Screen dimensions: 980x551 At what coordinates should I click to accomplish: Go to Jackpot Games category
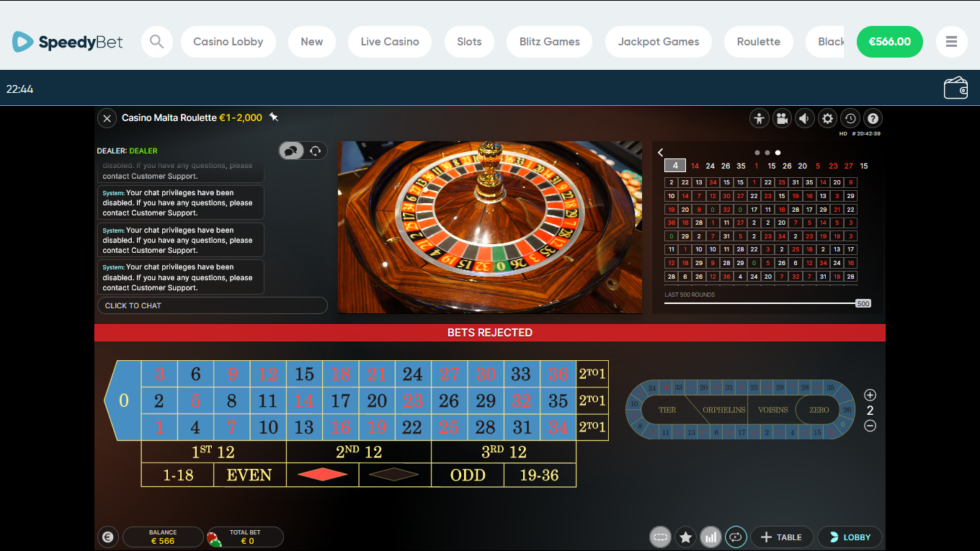[658, 42]
